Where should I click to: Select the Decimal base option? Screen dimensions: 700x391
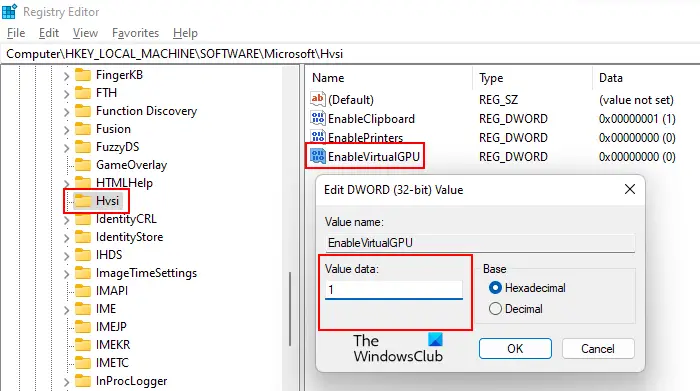click(516, 309)
